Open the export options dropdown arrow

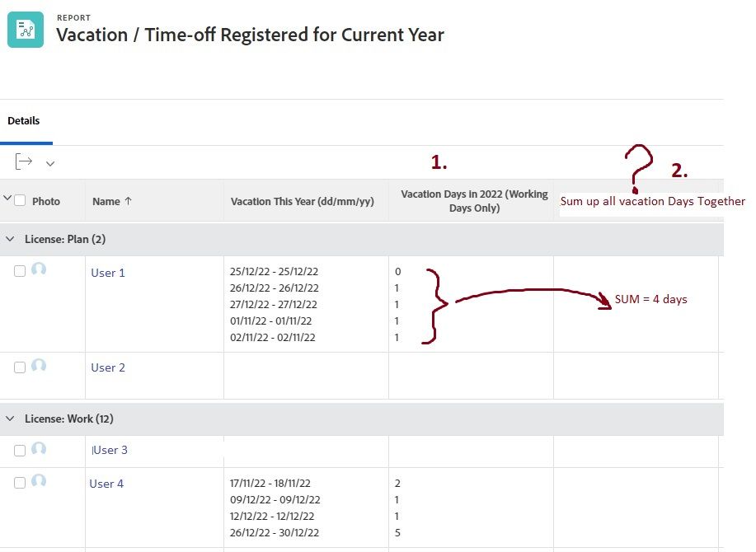pyautogui.click(x=50, y=163)
